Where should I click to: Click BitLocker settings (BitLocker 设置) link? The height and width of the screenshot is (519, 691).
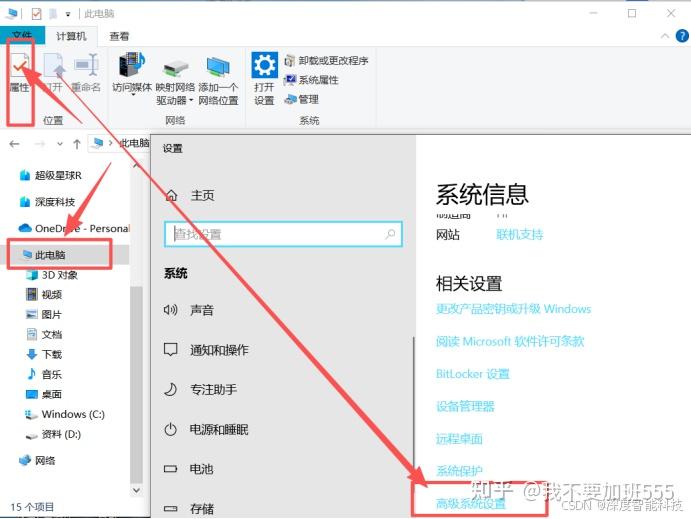[x=473, y=374]
